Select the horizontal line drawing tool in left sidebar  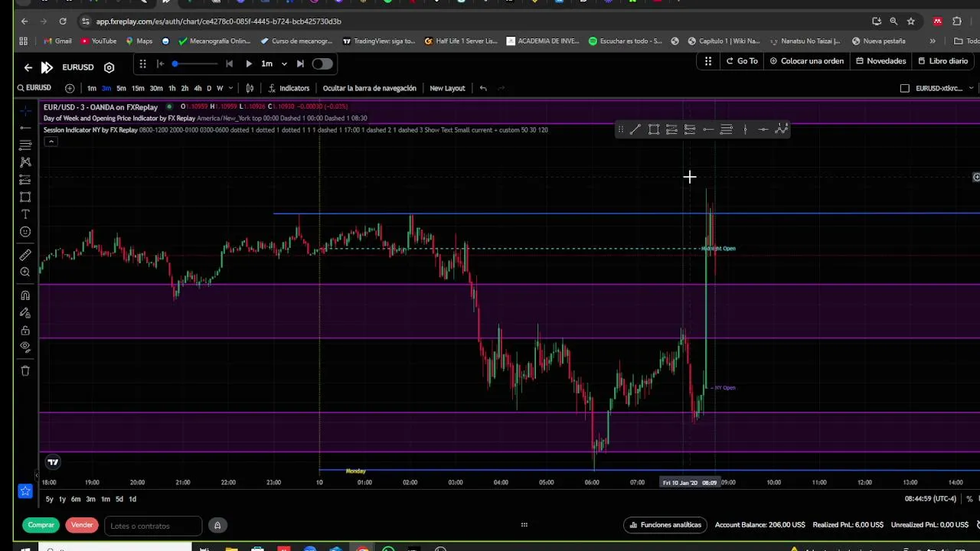tap(25, 128)
